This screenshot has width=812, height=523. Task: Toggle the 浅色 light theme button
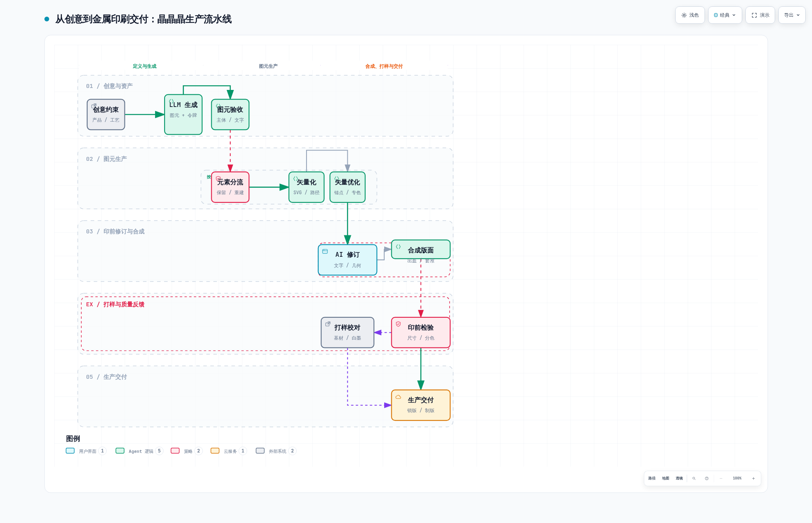tap(690, 15)
